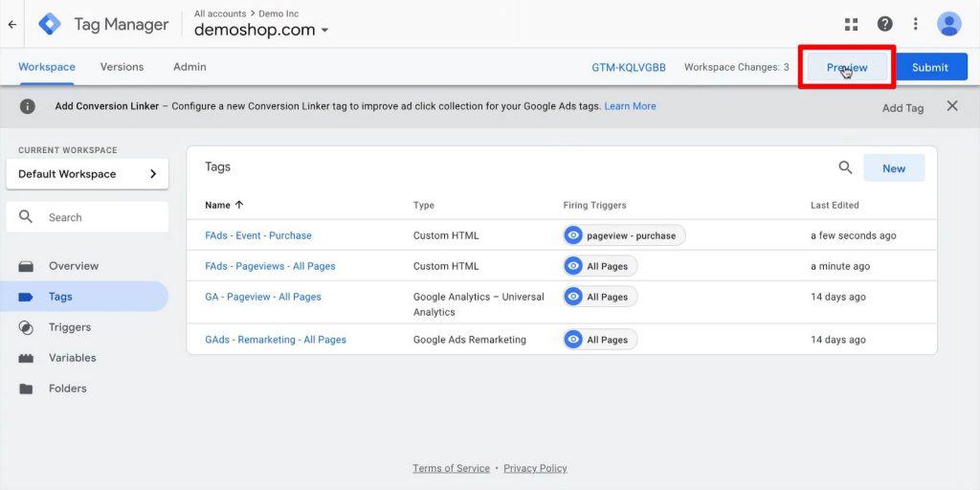Click the Preview button
The height and width of the screenshot is (490, 980).
[847, 67]
